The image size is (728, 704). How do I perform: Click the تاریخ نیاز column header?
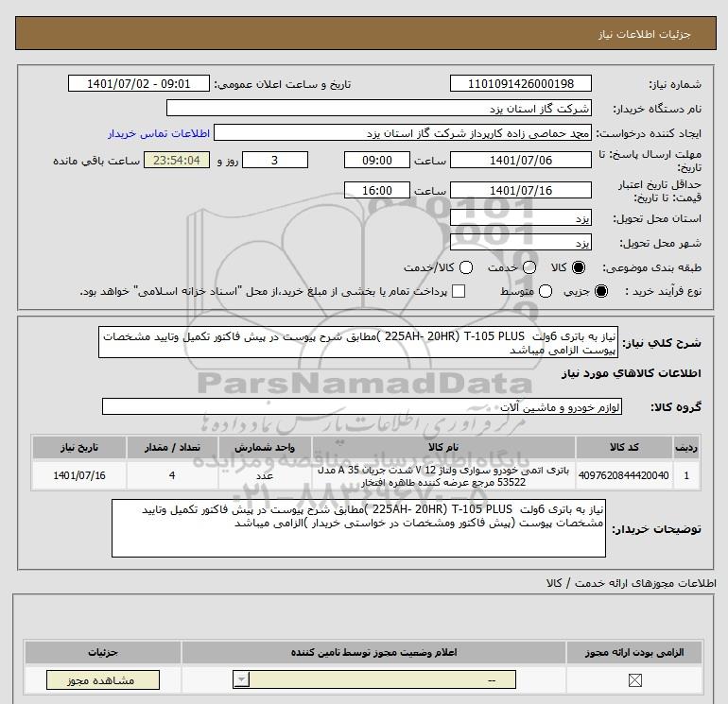(78, 447)
